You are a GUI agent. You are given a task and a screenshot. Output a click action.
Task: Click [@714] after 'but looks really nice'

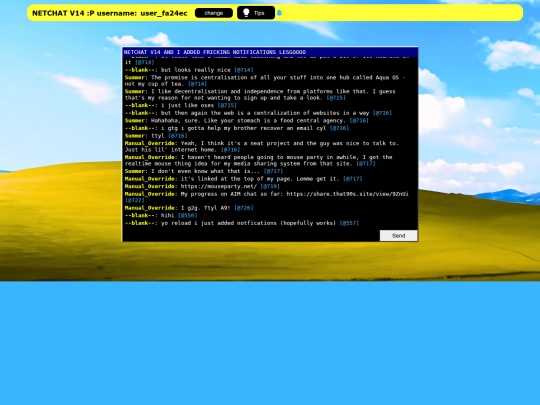[x=243, y=70]
